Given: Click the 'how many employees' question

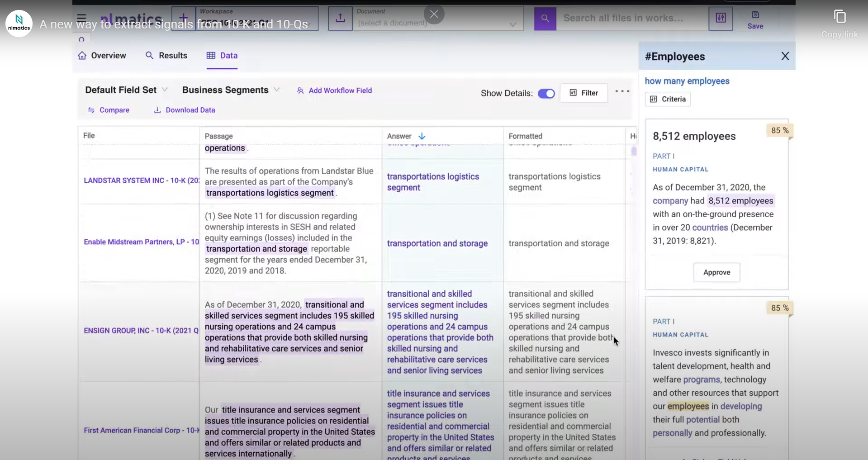Looking at the screenshot, I should point(687,81).
